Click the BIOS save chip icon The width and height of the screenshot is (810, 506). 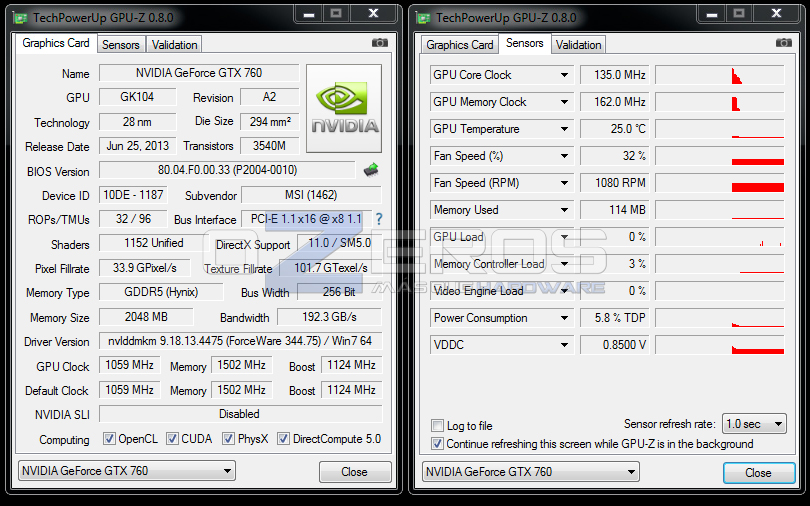click(371, 170)
